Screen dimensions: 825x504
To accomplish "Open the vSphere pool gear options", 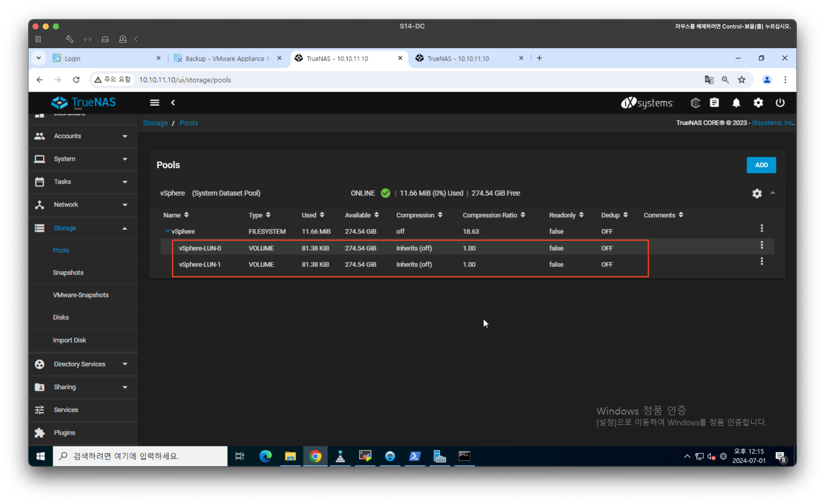I will tap(757, 193).
